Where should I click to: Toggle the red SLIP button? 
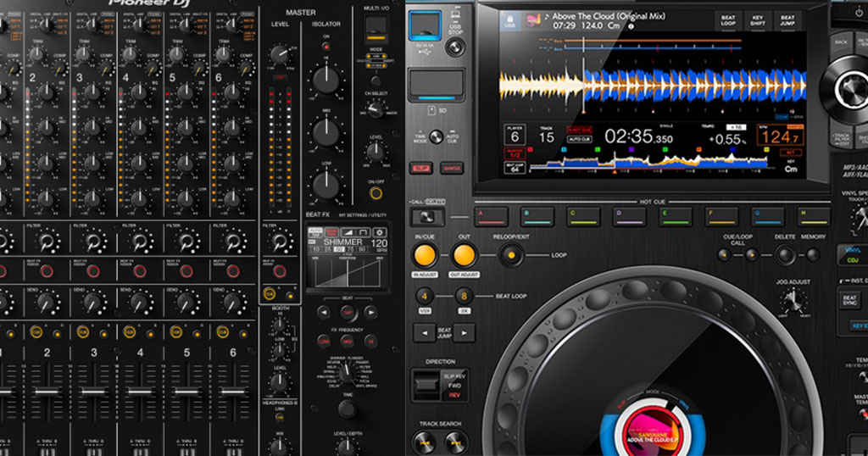click(420, 169)
